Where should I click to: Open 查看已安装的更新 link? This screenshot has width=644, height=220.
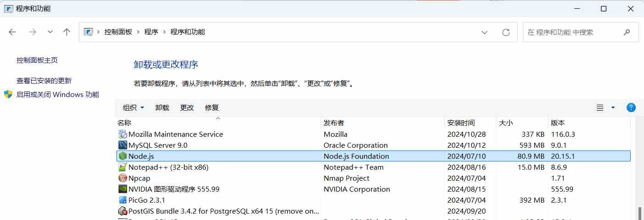(x=44, y=80)
